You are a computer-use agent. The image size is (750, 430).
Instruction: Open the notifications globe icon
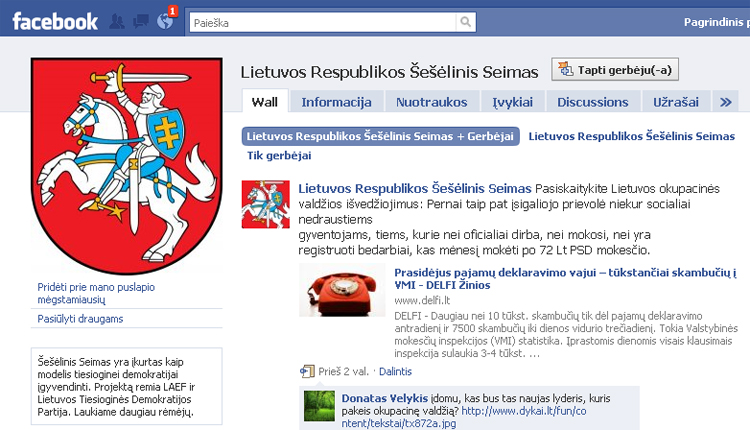coord(165,22)
